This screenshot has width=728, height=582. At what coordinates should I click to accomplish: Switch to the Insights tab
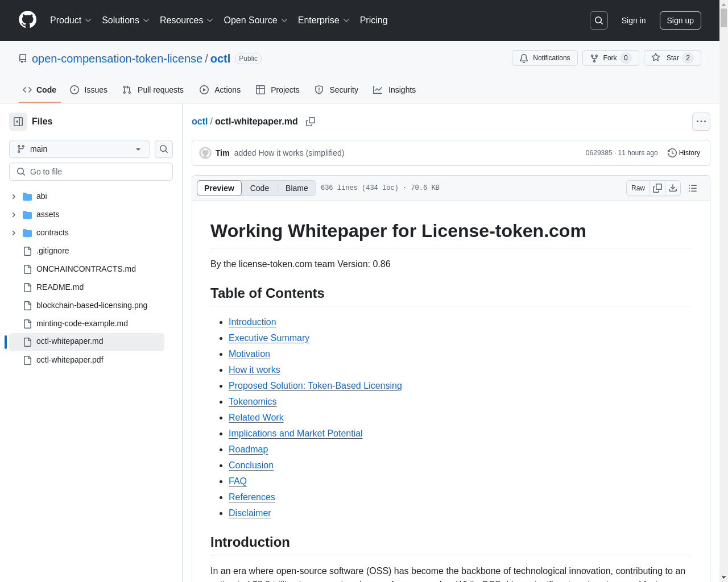(x=394, y=90)
